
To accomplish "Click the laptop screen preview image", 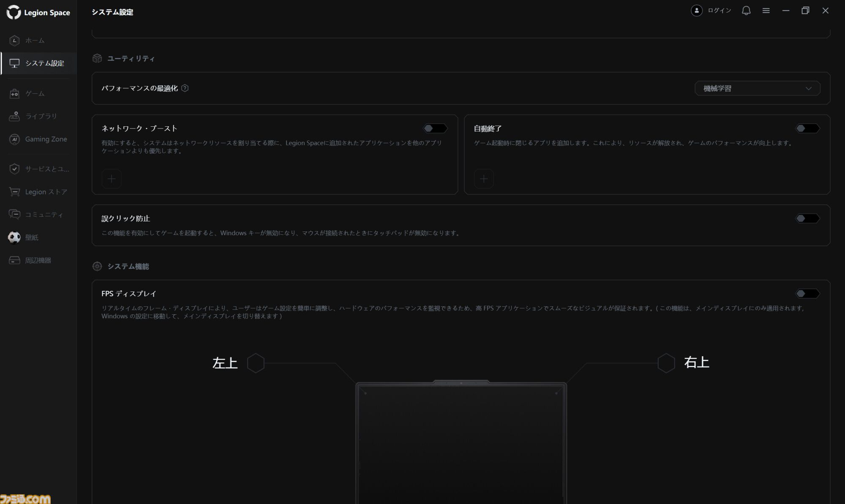I will tap(461, 442).
